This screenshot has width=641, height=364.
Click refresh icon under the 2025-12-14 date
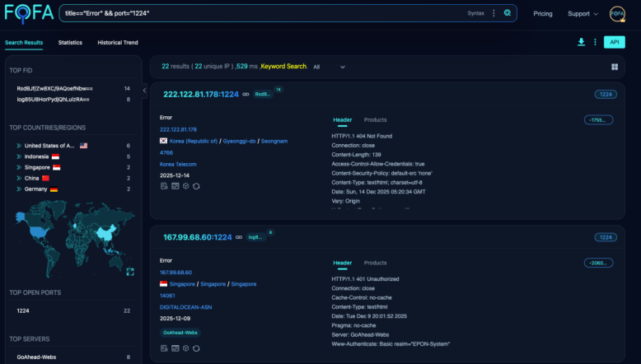(196, 186)
